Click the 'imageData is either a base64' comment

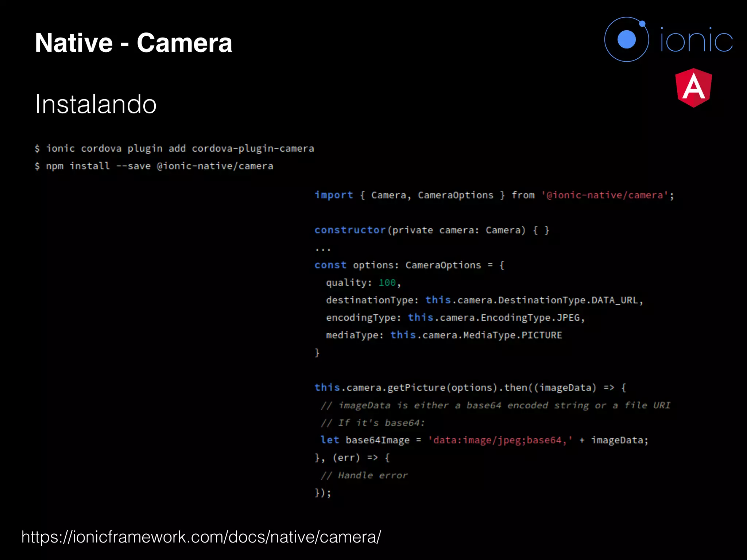(495, 405)
